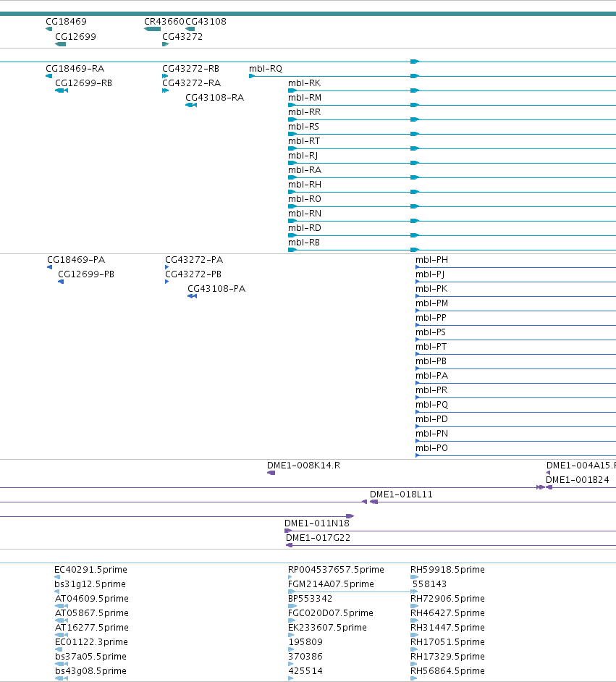The height and width of the screenshot is (682, 616).
Task: Select transcript mbl-RT
Action: click(x=304, y=141)
